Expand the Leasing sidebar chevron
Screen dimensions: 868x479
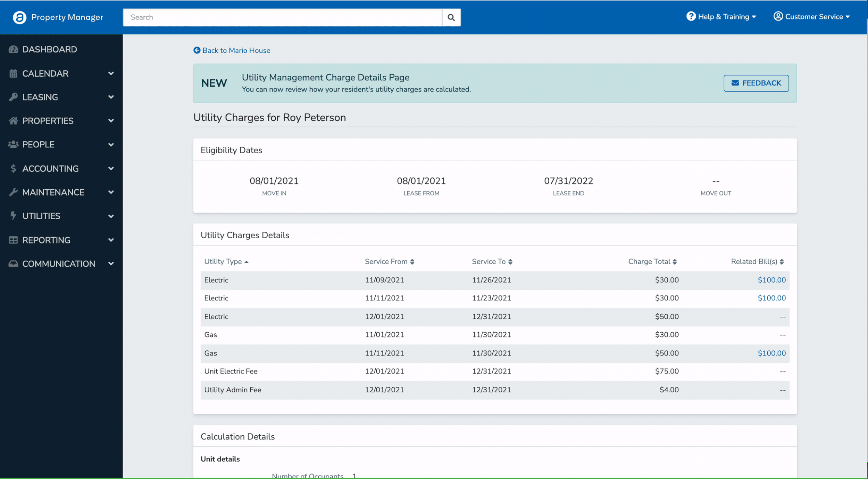(x=111, y=97)
